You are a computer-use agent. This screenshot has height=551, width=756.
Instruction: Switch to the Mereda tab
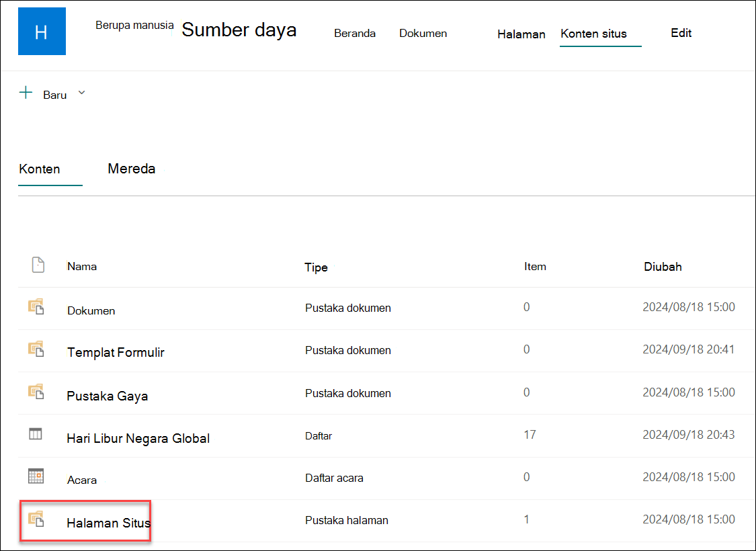click(x=132, y=169)
